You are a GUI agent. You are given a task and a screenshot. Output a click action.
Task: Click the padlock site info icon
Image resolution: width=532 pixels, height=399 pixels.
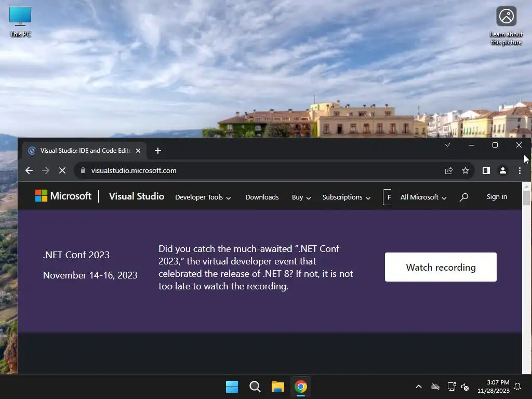pos(83,170)
